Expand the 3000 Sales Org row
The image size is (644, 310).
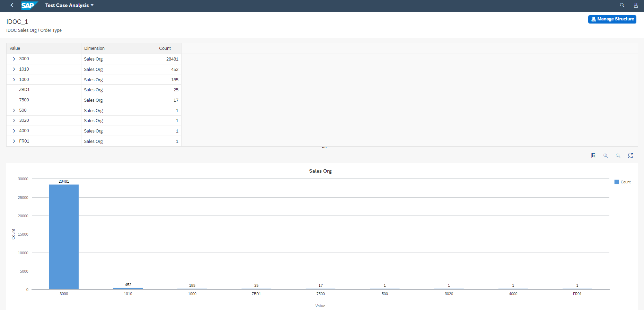pyautogui.click(x=14, y=59)
